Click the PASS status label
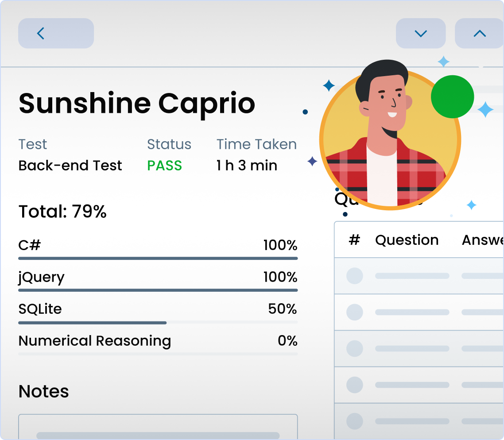The width and height of the screenshot is (504, 440). (164, 166)
